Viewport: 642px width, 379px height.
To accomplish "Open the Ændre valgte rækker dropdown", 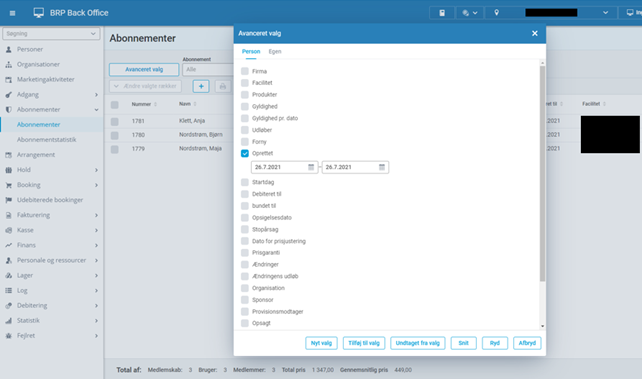I will coord(145,86).
